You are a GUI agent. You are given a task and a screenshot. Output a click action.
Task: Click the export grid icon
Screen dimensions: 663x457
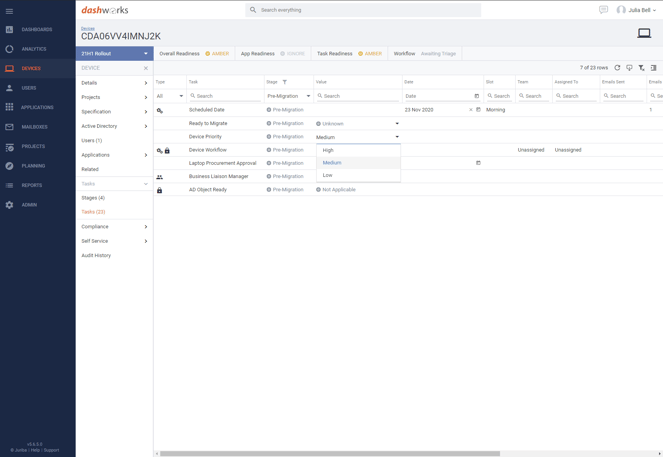click(629, 68)
